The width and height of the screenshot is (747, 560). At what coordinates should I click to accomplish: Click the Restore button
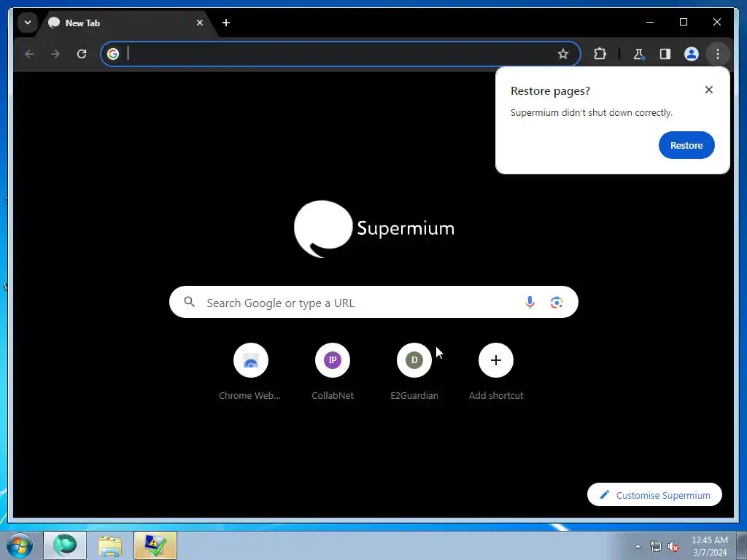(686, 145)
